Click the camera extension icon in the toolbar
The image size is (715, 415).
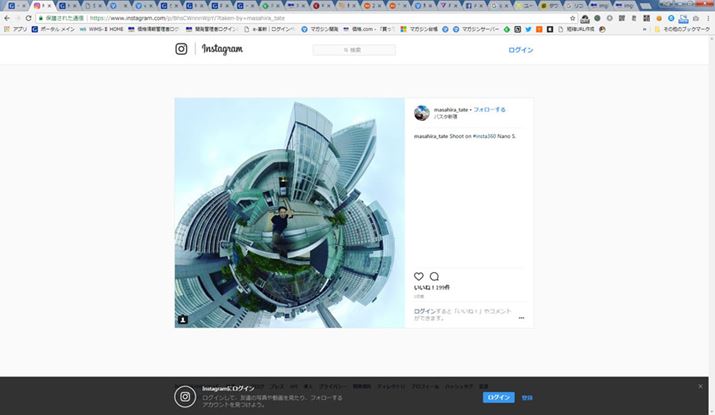695,18
